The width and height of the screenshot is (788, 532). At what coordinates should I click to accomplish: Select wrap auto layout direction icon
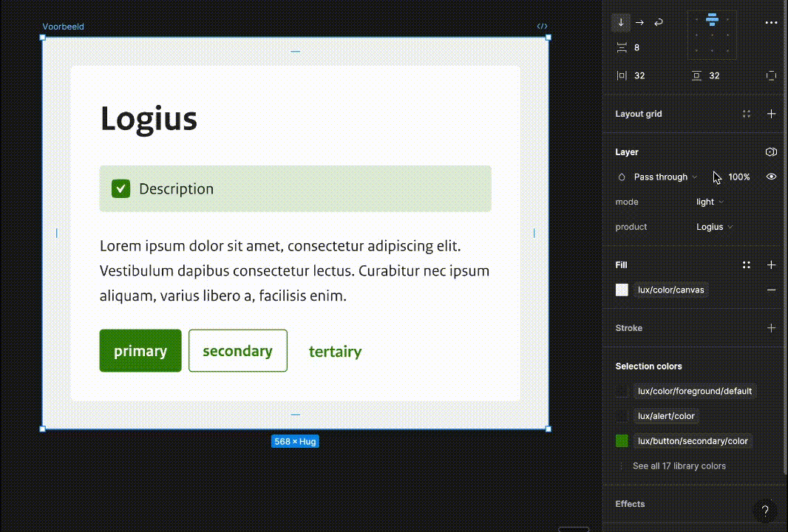[659, 23]
